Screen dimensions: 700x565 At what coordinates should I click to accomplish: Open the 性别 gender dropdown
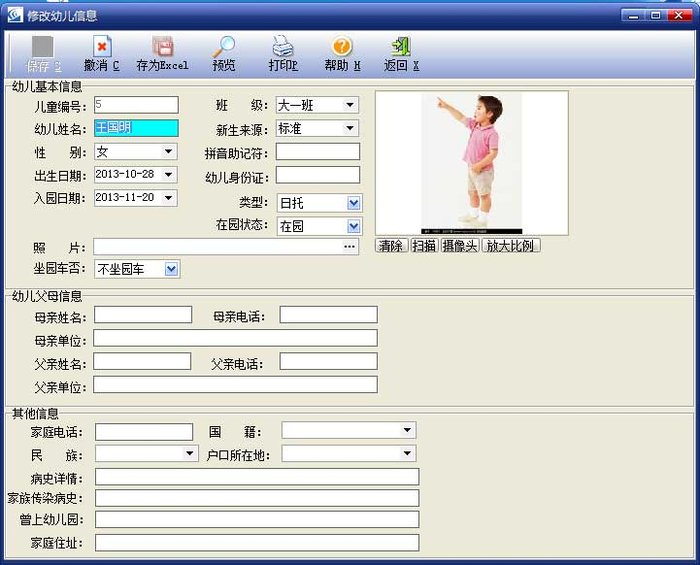point(168,152)
